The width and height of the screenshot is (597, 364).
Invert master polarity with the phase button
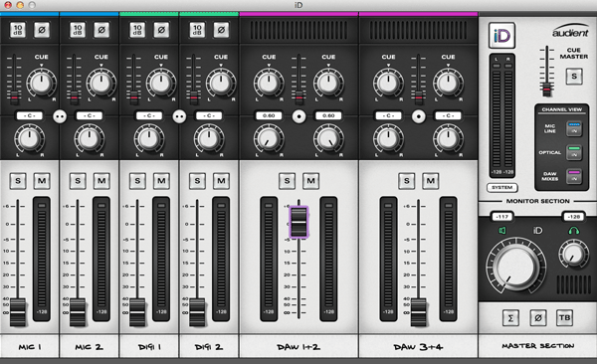[x=537, y=318]
